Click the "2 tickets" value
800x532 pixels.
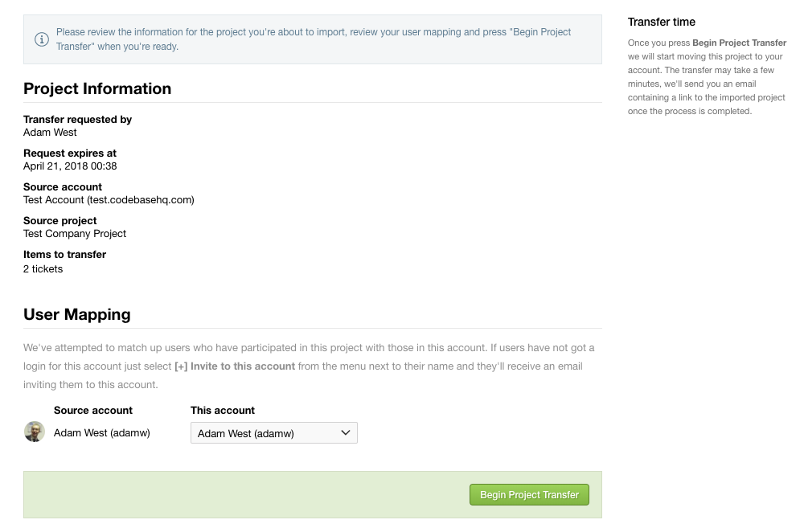point(43,269)
